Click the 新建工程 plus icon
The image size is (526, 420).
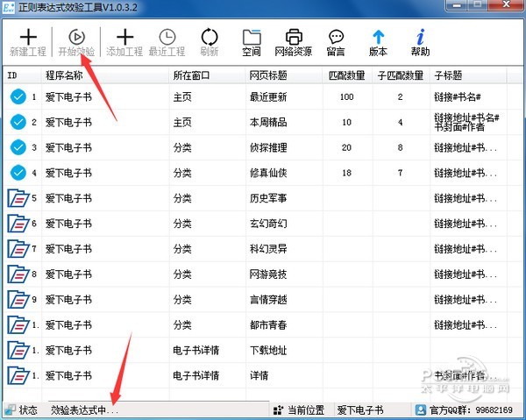(28, 37)
